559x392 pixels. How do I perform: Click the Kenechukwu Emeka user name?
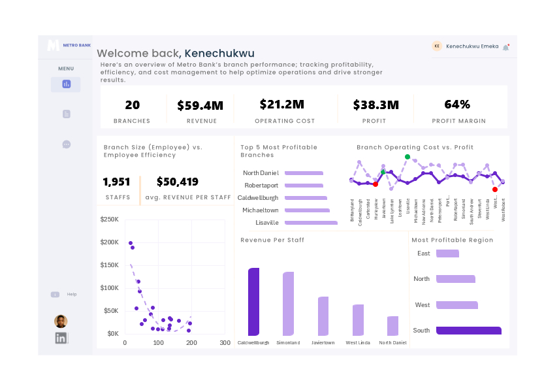(472, 46)
